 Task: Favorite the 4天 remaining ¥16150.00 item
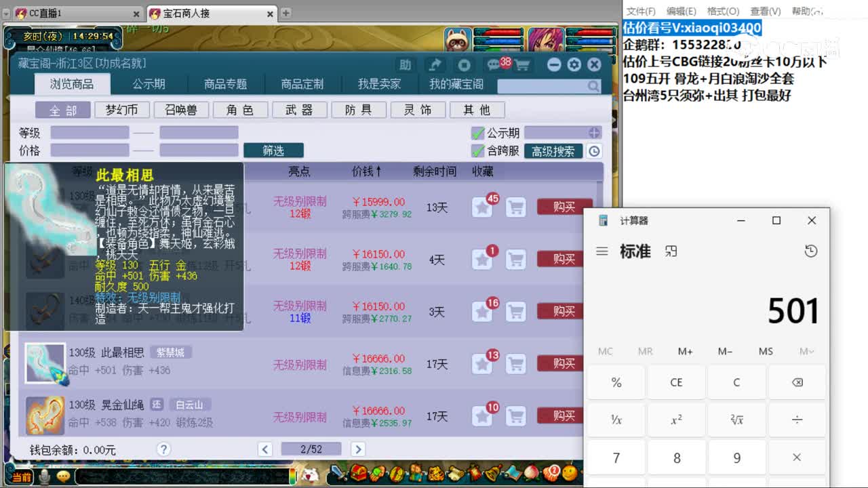coord(482,259)
